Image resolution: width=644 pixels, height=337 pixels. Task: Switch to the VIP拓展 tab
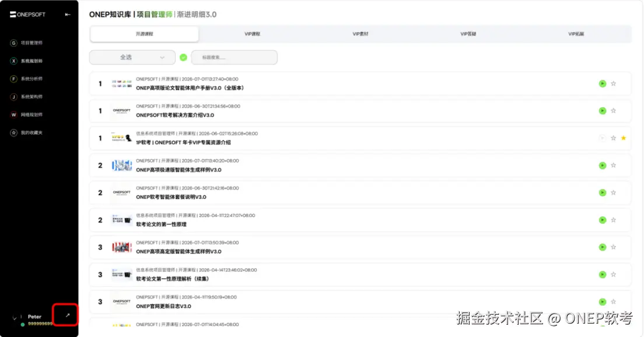tap(576, 34)
